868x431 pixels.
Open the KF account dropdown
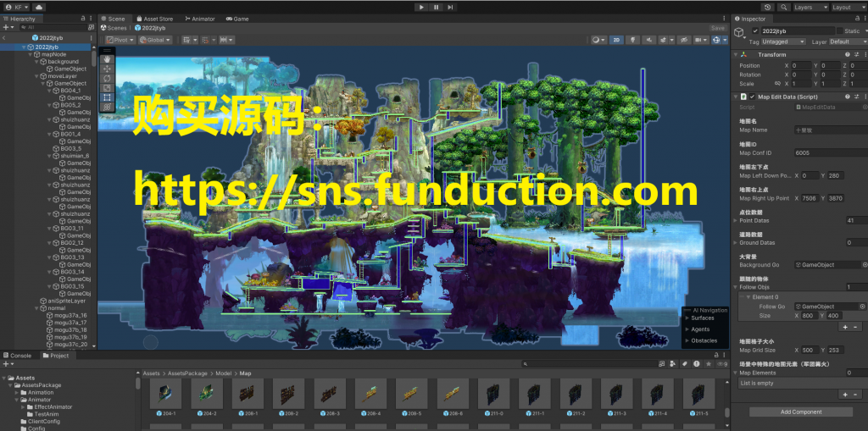click(18, 7)
